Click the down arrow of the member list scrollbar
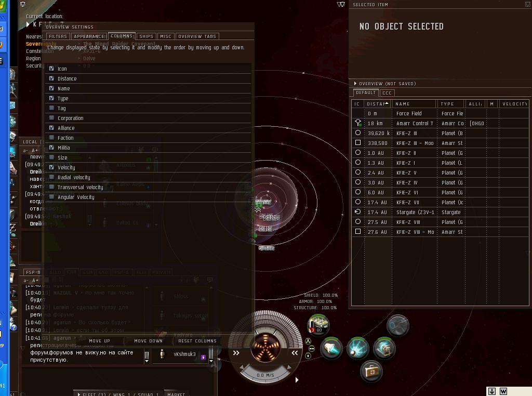 (x=211, y=361)
